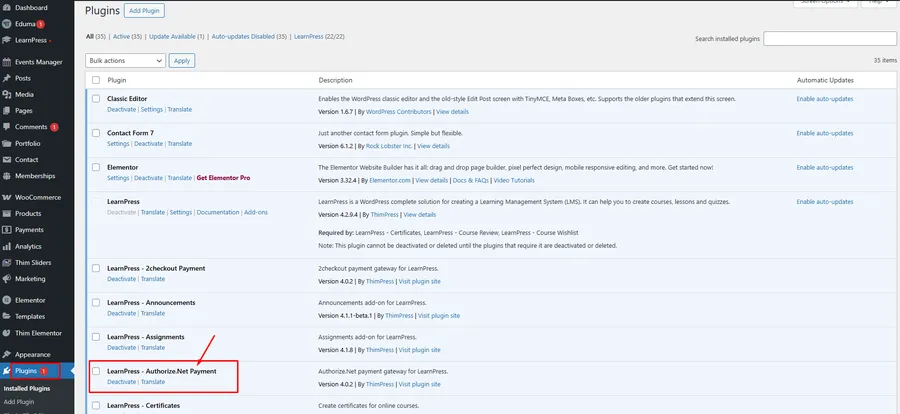
Task: Open Events Manager menu item
Action: [38, 61]
